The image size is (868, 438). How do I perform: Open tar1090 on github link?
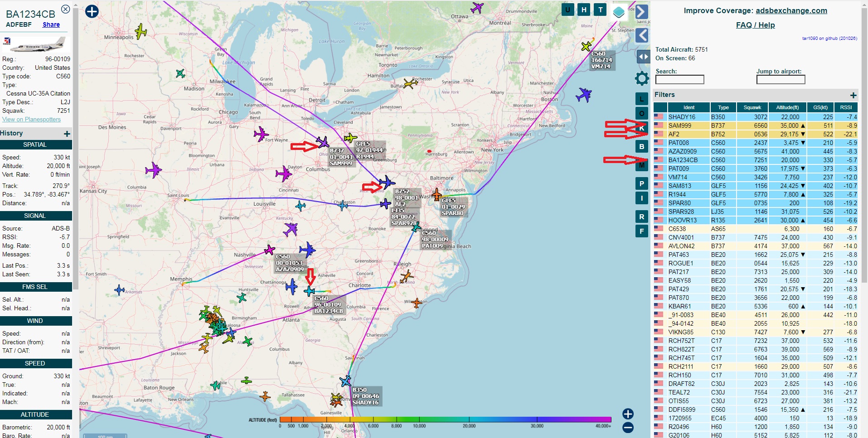click(829, 39)
